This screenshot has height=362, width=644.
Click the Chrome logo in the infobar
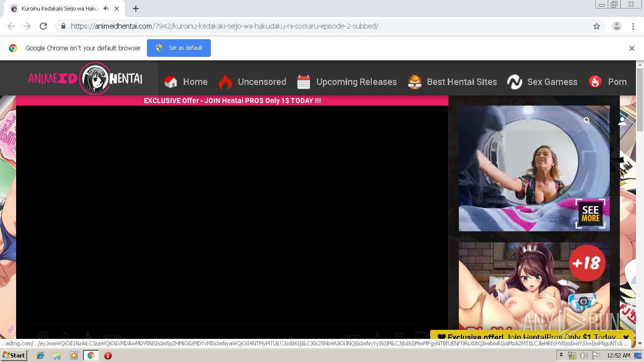[13, 48]
